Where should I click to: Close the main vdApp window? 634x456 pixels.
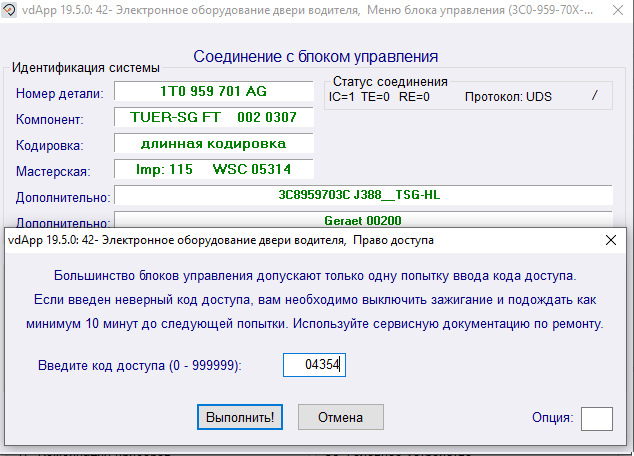point(618,10)
